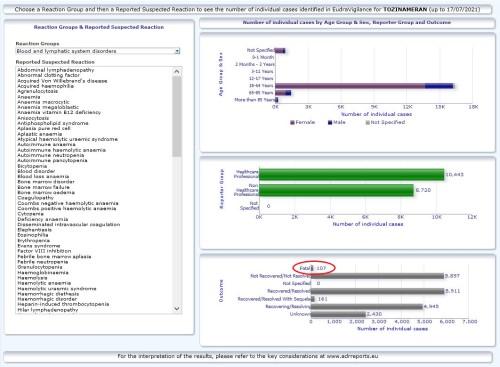
Task: Click the Recovered/Resolved outcome bar
Action: [378, 291]
